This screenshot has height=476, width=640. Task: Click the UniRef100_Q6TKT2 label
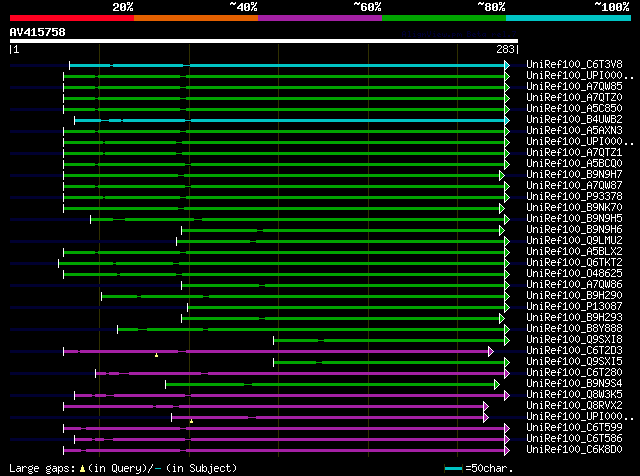(574, 262)
